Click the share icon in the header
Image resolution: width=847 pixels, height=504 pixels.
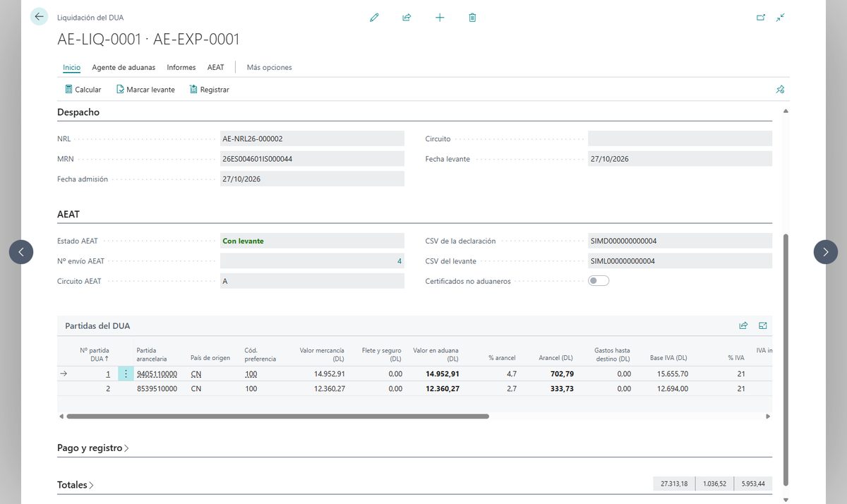click(407, 18)
